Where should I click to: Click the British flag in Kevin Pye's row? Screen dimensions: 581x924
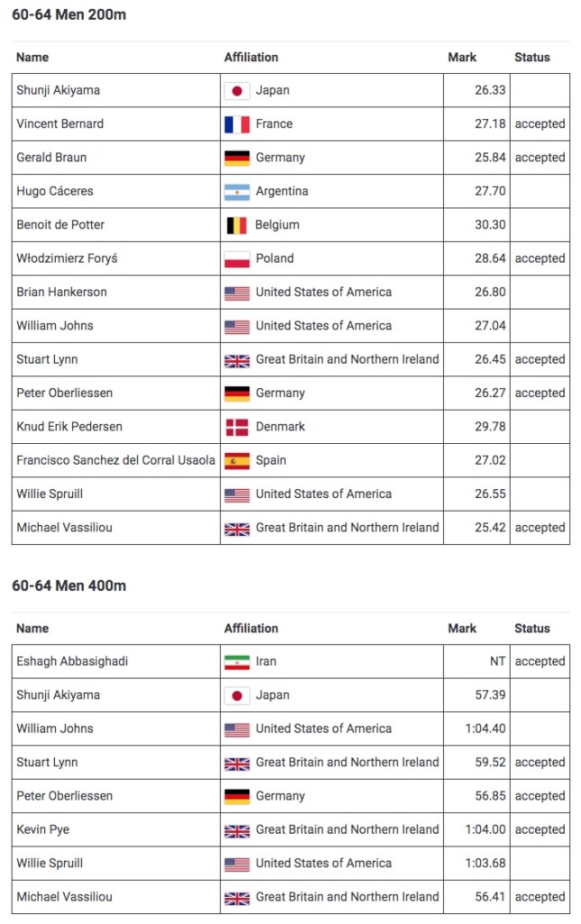tap(236, 830)
